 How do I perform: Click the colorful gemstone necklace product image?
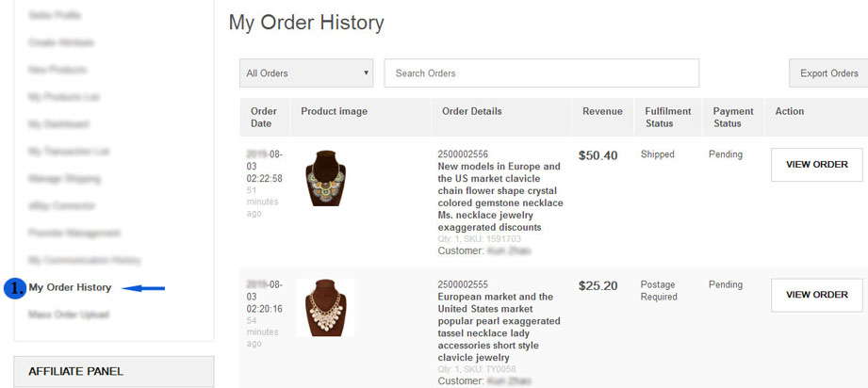tap(326, 179)
